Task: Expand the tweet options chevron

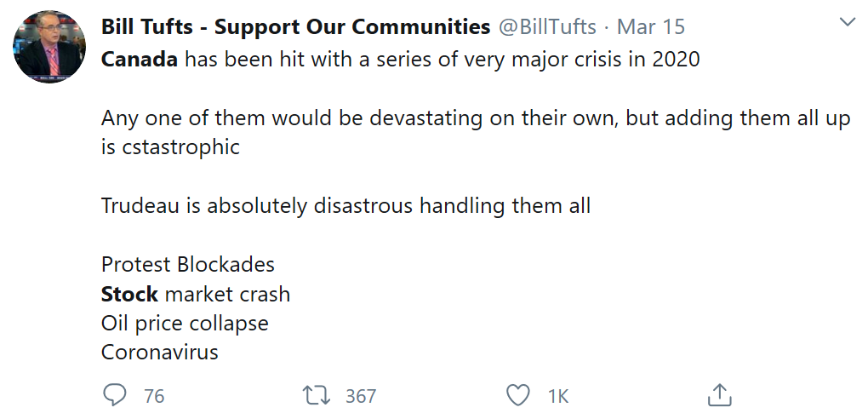Action: (x=848, y=22)
